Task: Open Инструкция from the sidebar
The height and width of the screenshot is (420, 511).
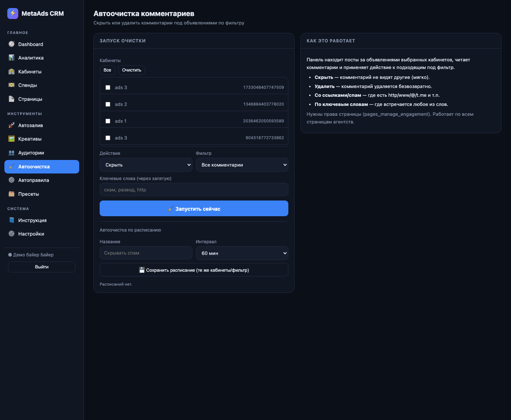Action: pyautogui.click(x=42, y=220)
